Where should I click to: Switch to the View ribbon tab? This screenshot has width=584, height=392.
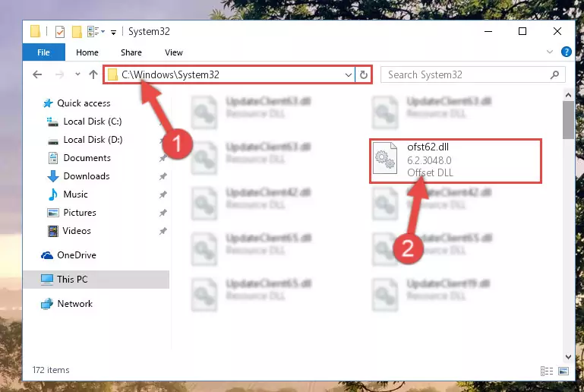[x=174, y=52]
